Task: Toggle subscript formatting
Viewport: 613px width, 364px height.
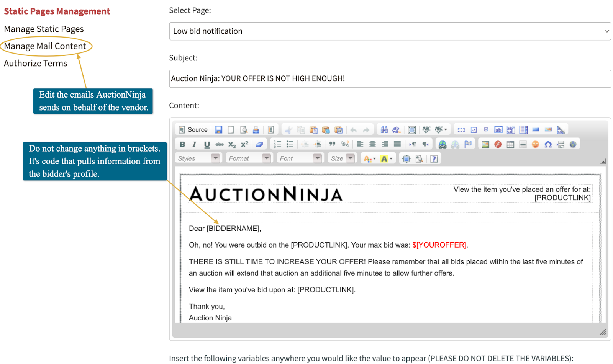Action: (x=232, y=144)
